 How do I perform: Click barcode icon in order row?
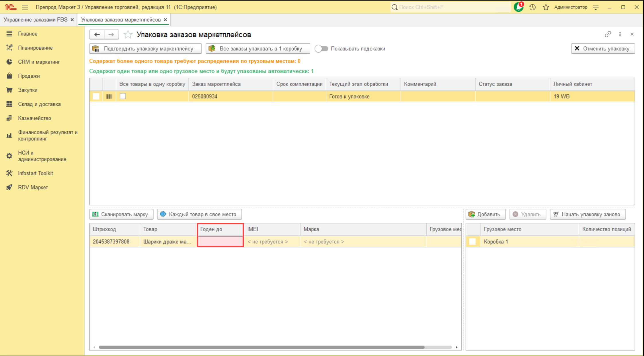(x=109, y=96)
